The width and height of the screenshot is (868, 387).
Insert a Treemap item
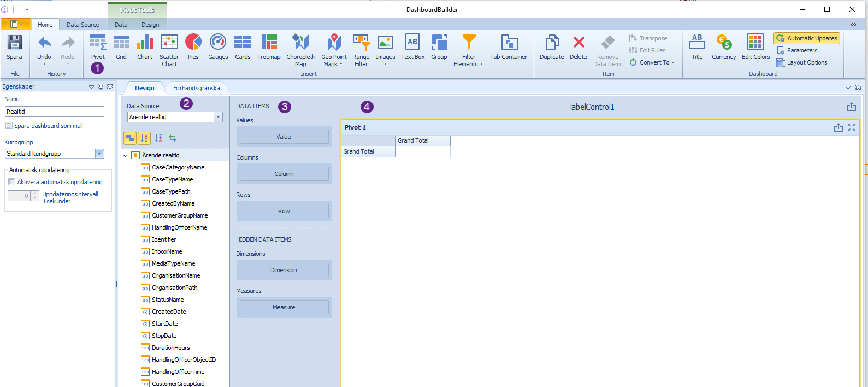[269, 48]
